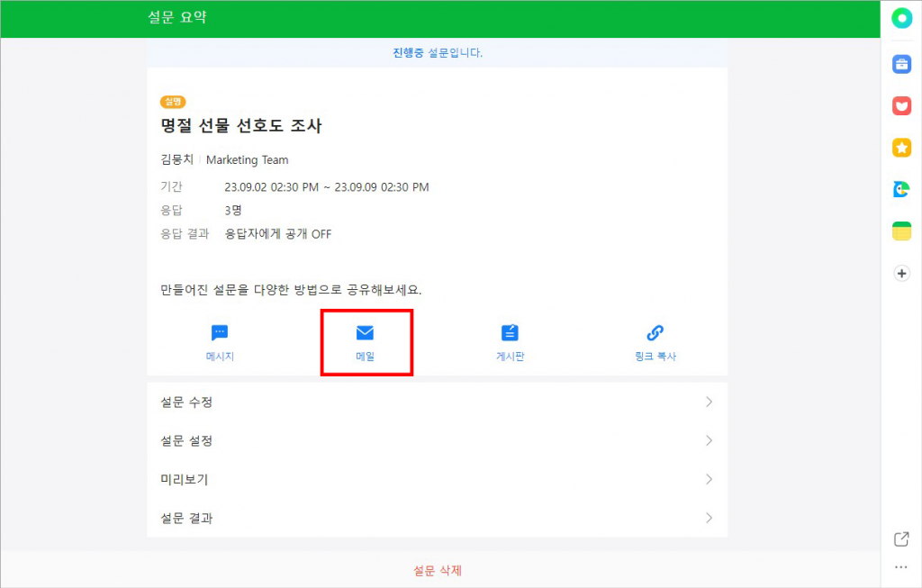Share survey via message icon

coord(220,333)
